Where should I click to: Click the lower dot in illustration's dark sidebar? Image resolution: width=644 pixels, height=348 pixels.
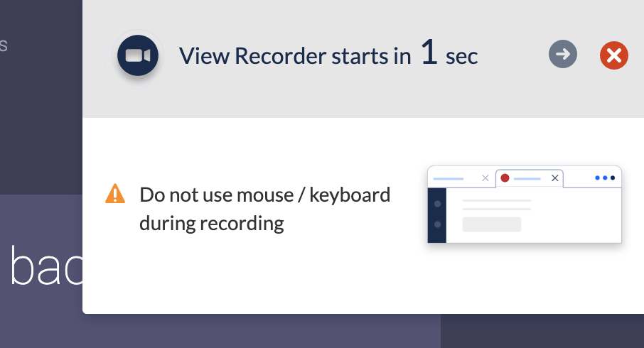[437, 224]
